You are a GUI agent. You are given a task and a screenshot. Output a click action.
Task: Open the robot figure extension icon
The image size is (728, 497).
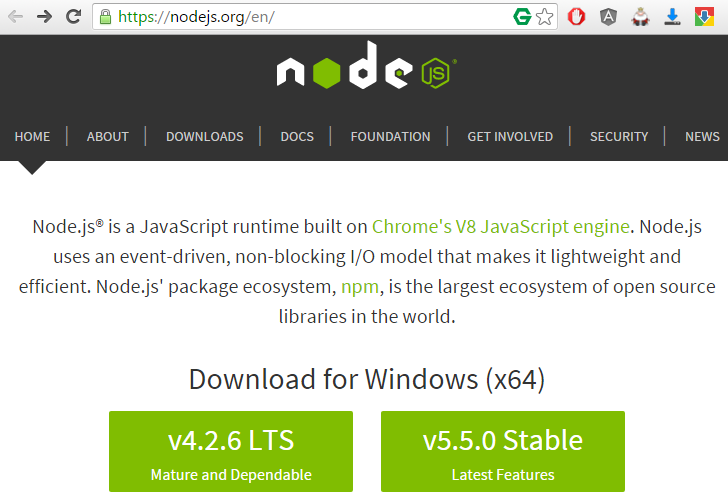640,17
